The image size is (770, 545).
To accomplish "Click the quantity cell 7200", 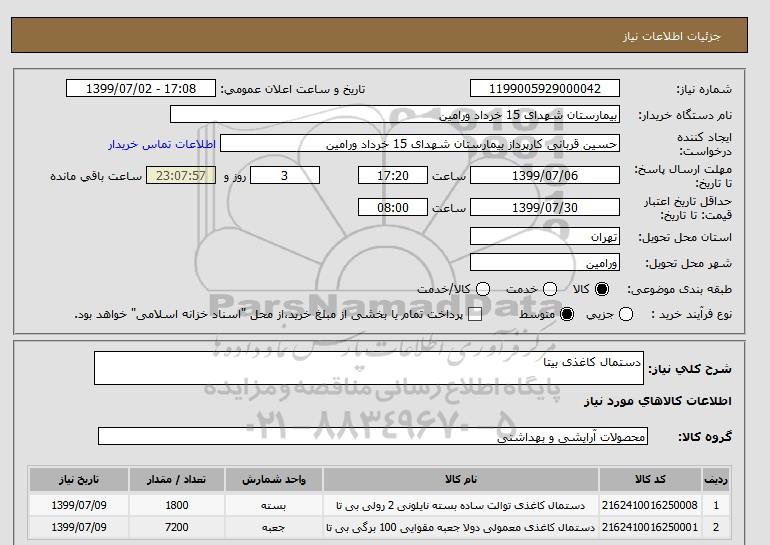I will [x=177, y=527].
